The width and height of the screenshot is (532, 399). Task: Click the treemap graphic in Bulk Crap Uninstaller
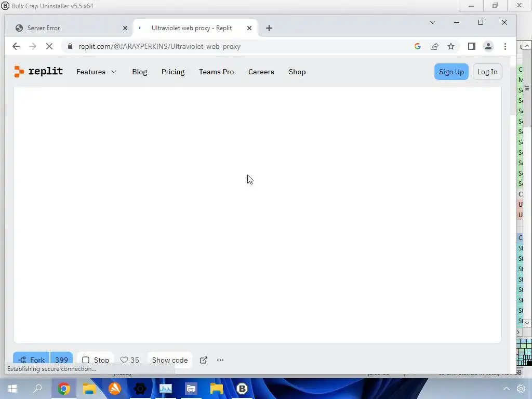pyautogui.click(x=524, y=352)
